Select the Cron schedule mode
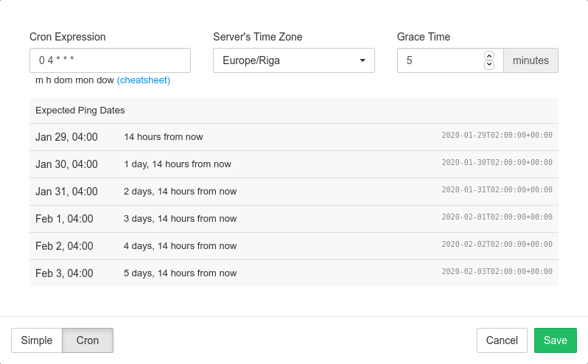 pos(88,340)
